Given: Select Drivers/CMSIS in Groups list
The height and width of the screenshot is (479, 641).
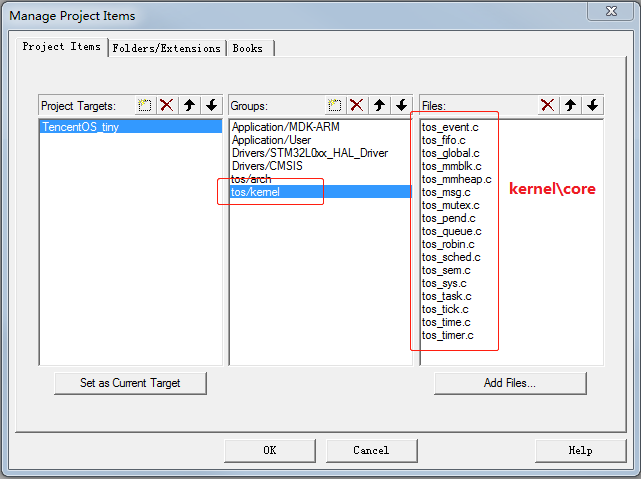Looking at the screenshot, I should point(262,166).
